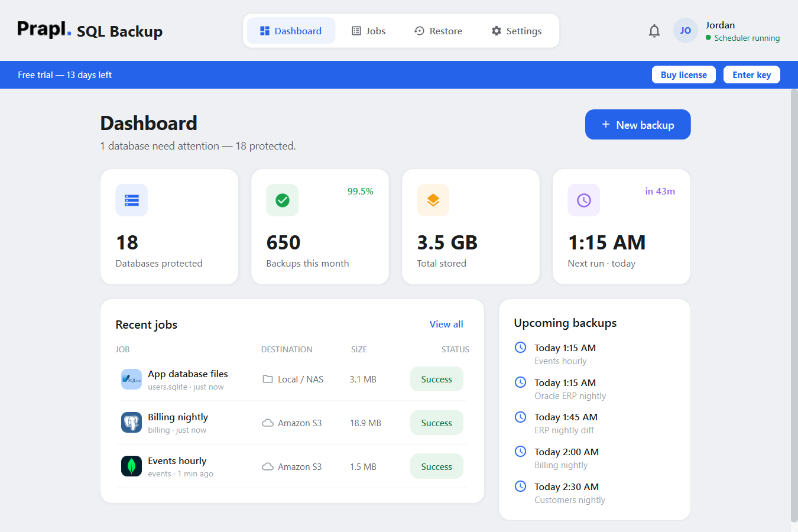This screenshot has height=532, width=798.
Task: Click the SQLite icon for App database files
Action: tap(132, 379)
